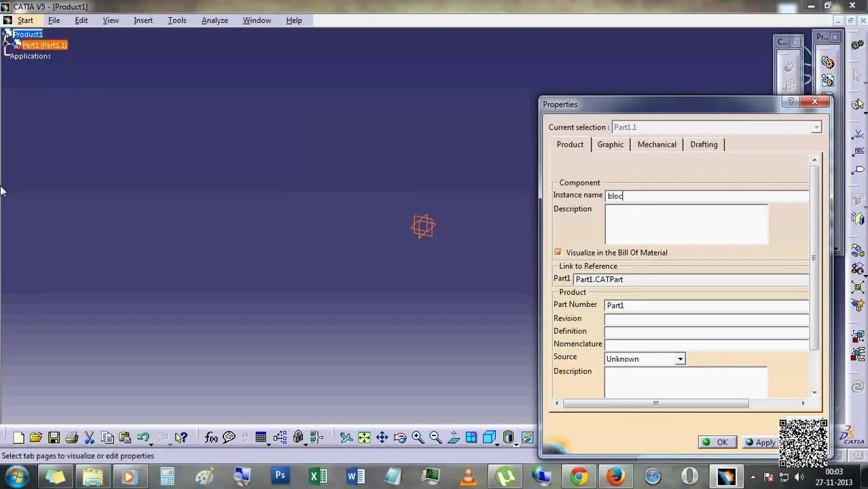Click the What's This help pointer icon

(x=181, y=438)
